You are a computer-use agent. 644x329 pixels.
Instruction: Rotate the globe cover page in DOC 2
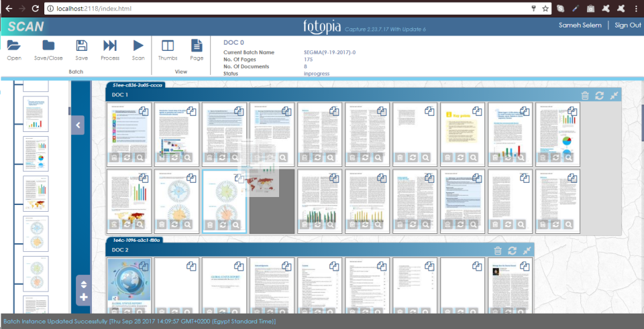tap(127, 312)
